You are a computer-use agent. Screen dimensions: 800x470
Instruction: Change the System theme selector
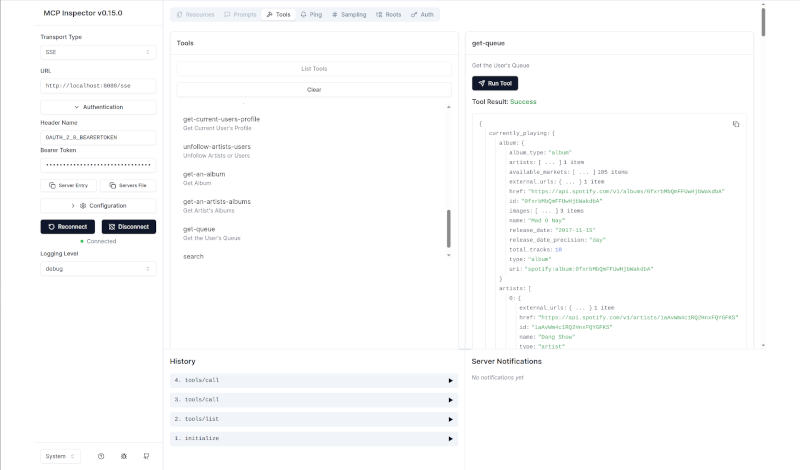coord(59,456)
